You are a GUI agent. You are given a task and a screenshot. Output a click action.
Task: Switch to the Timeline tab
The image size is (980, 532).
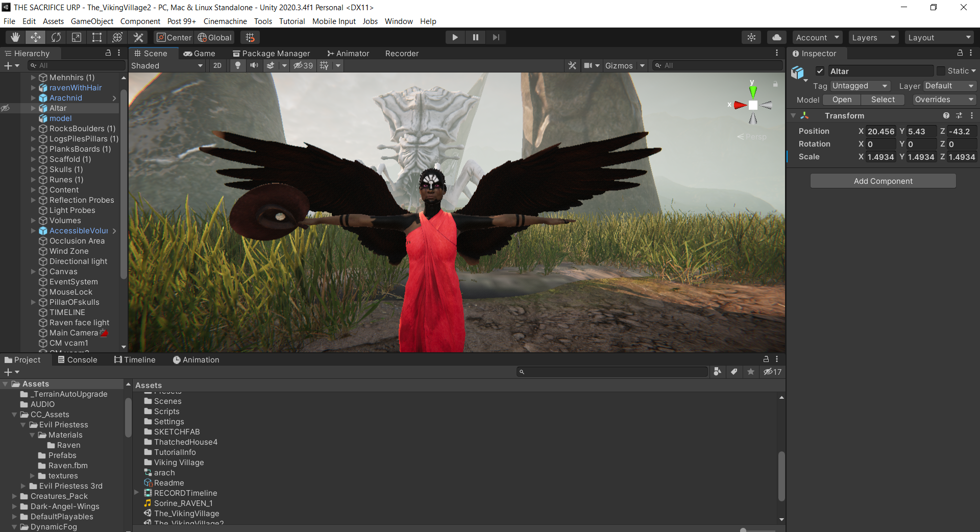135,359
